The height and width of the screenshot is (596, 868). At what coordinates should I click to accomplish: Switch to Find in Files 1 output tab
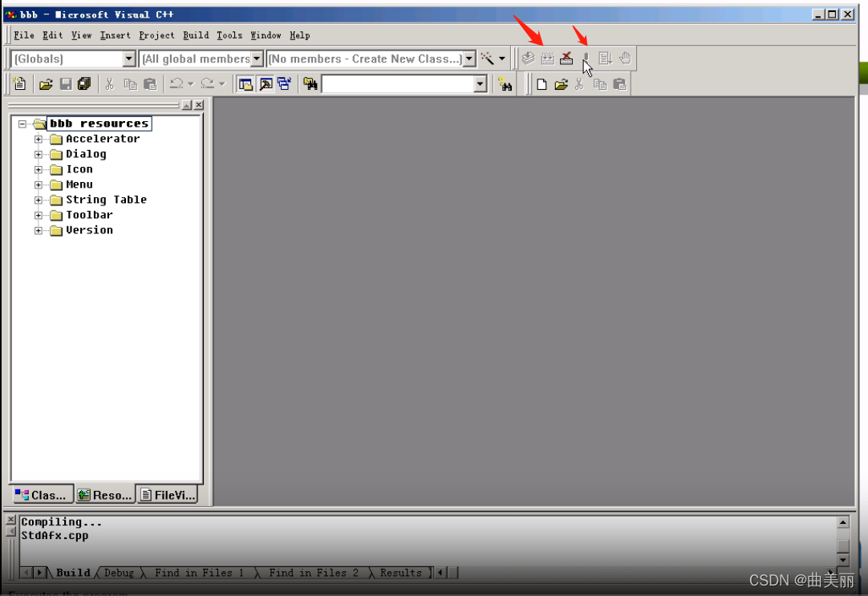coord(199,573)
